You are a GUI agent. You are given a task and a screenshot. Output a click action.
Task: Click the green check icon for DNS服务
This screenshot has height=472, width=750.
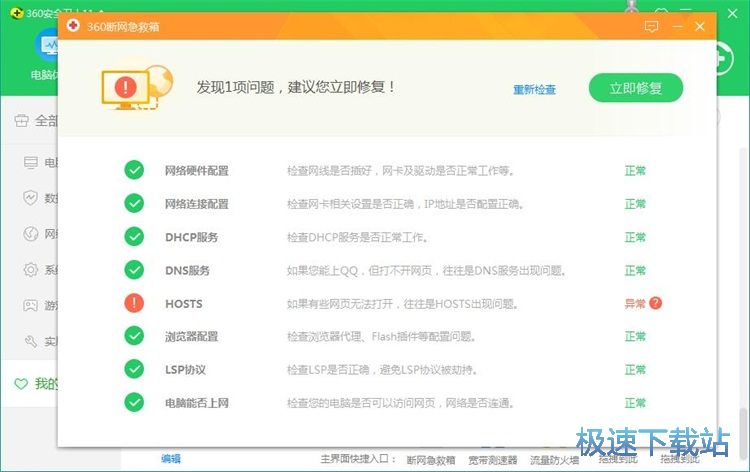(134, 270)
